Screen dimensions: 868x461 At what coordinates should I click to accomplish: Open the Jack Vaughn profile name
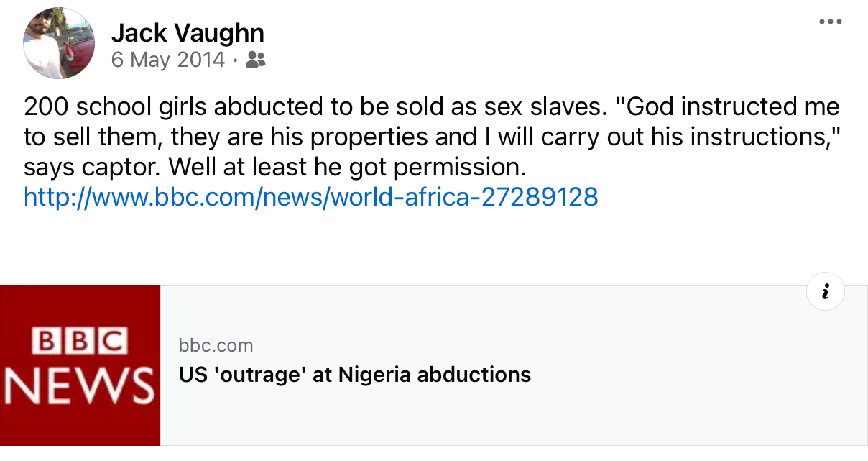(188, 32)
